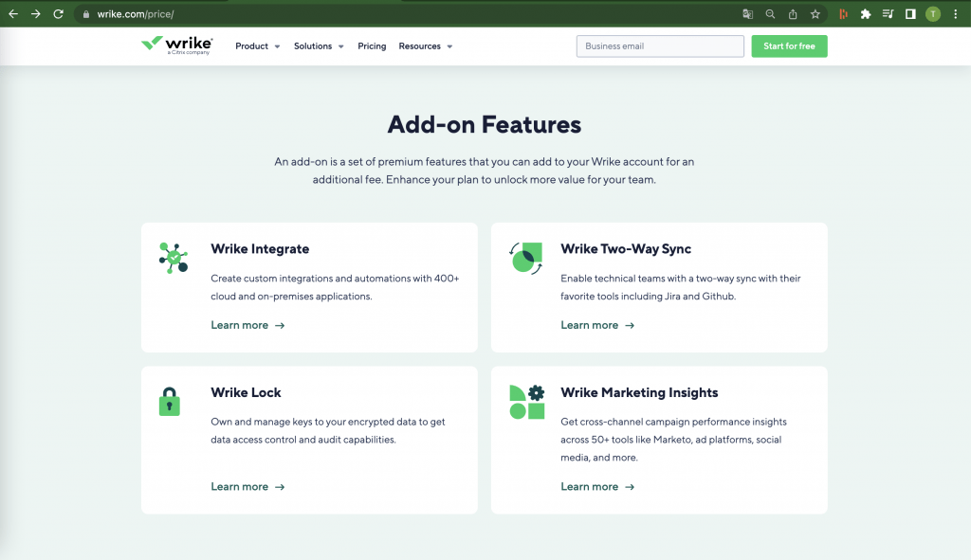Reload the page with the refresh icon
This screenshot has width=971, height=560.
click(x=58, y=14)
